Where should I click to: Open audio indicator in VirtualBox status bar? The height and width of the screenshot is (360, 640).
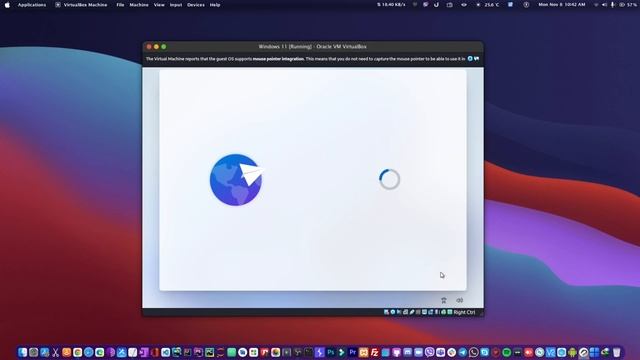pos(399,312)
